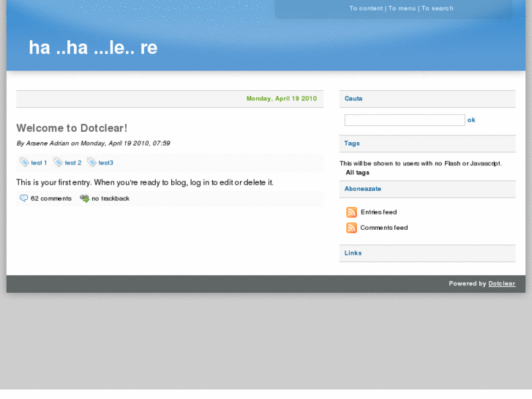Click the tag icon beside test 2
Image resolution: width=532 pixels, height=399 pixels.
[58, 163]
